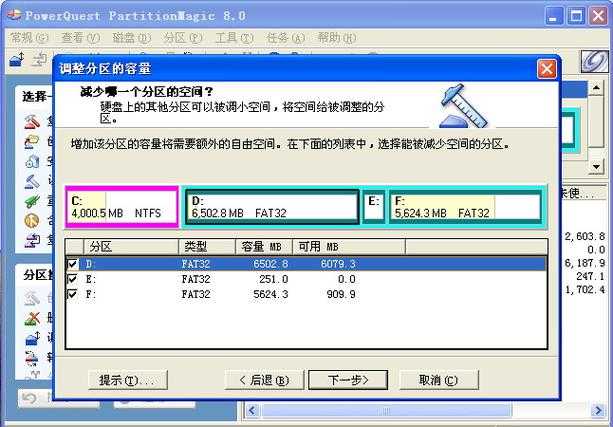Click the yellow cloud task icon below the red hammer

tap(32, 142)
